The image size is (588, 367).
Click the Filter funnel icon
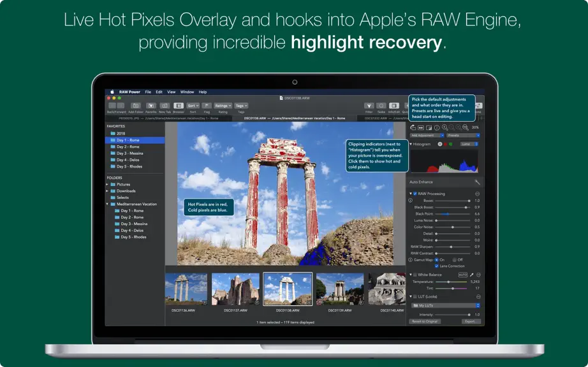(x=369, y=106)
